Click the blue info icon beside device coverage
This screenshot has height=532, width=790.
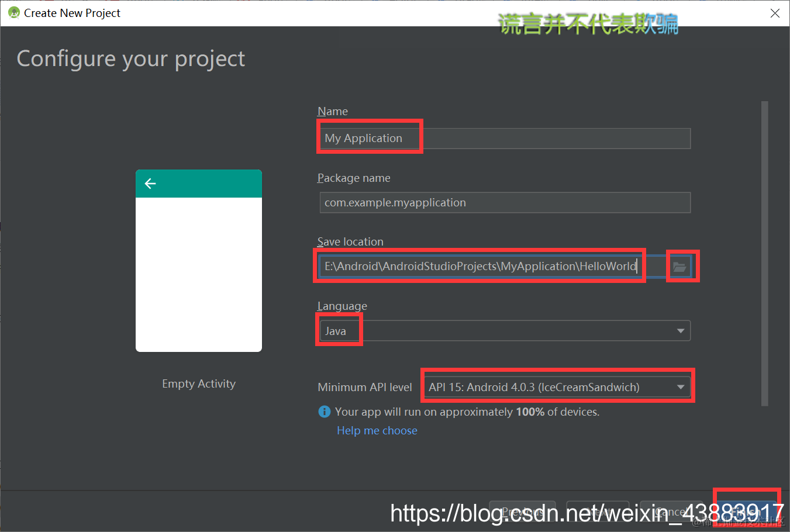click(325, 412)
